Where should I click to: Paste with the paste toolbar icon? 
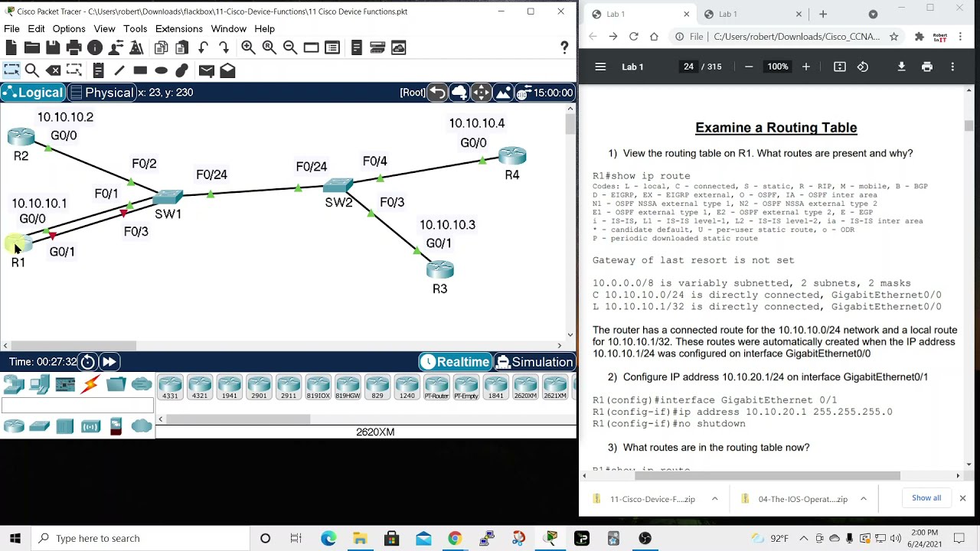(x=181, y=47)
